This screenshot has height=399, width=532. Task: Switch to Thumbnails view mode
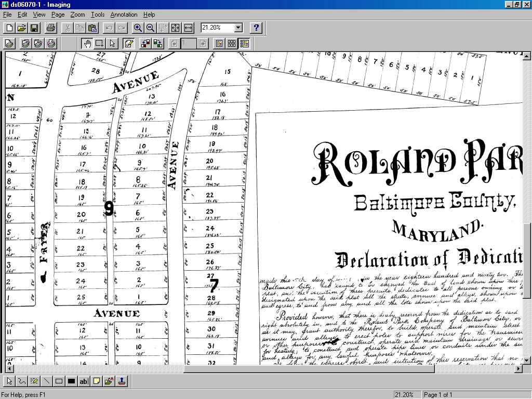232,44
